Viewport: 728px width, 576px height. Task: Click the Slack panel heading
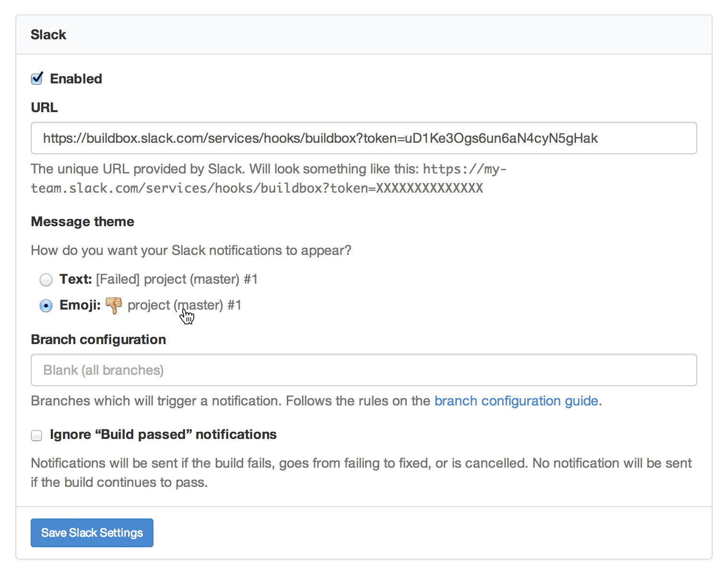click(48, 35)
